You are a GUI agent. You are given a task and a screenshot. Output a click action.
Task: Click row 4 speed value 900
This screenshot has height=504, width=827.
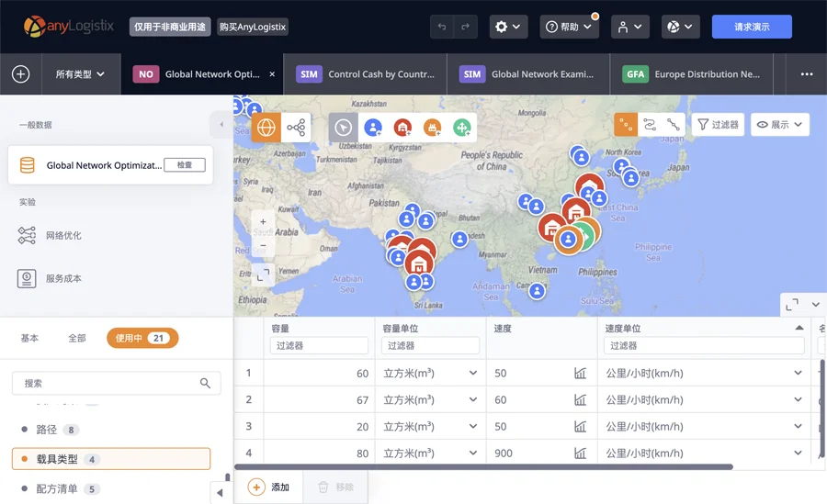(x=504, y=453)
